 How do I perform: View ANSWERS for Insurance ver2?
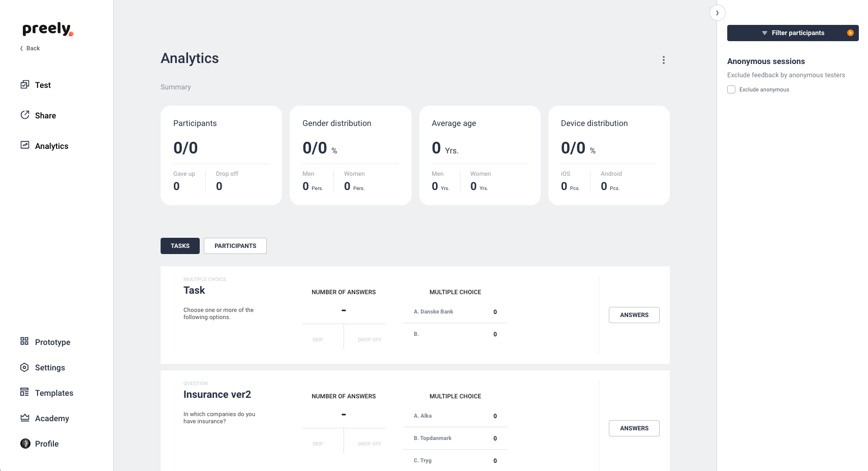tap(634, 428)
